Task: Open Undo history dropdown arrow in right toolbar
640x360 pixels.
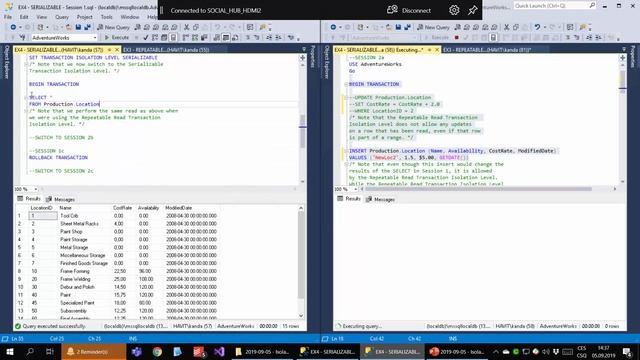Action: coord(544,27)
